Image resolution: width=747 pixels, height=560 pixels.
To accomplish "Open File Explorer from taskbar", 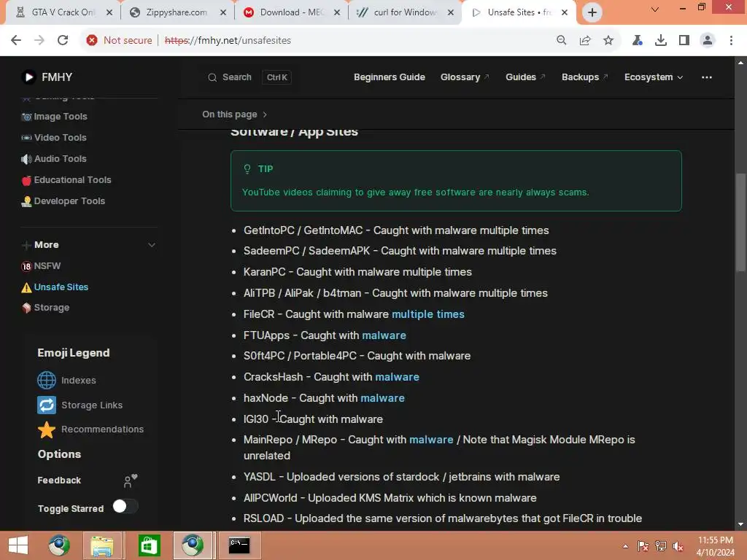I will (102, 545).
